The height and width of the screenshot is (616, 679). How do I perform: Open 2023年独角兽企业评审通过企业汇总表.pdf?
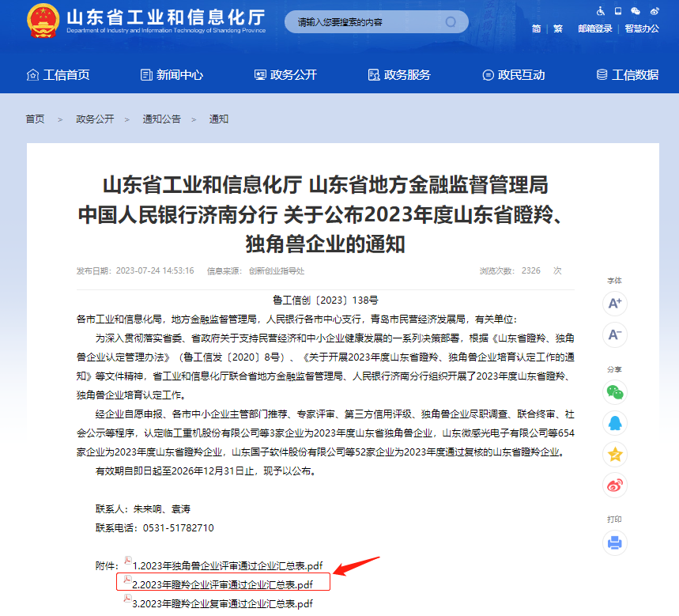228,565
